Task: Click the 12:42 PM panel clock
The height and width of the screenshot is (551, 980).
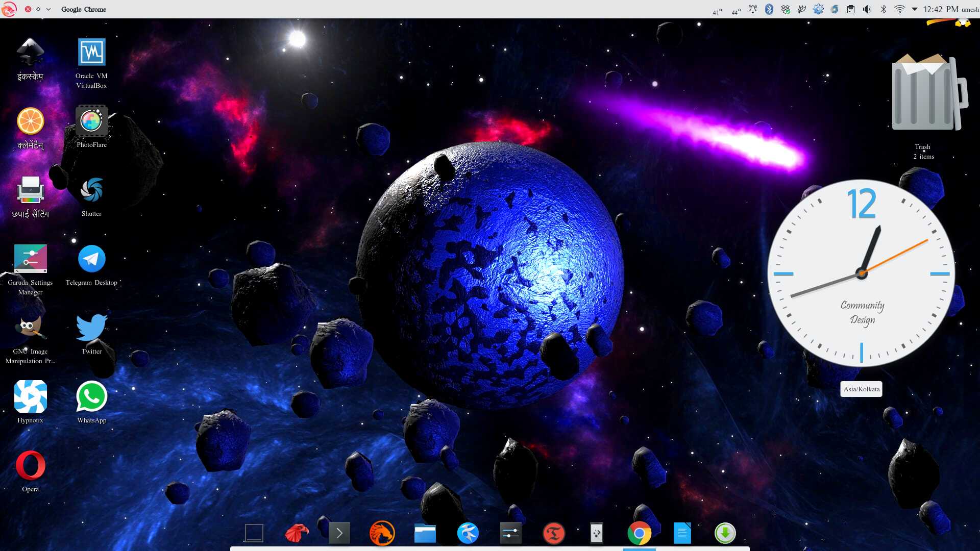Action: 941,9
